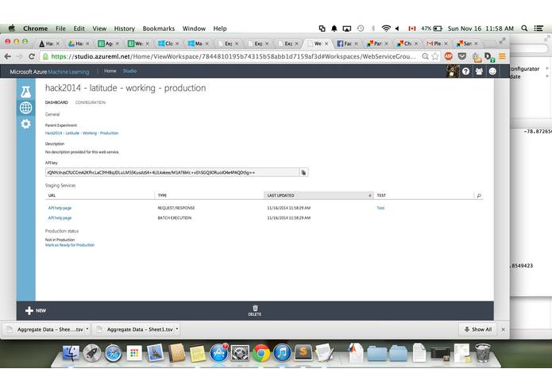Switch to the CONFIGURATION tab

tap(90, 102)
